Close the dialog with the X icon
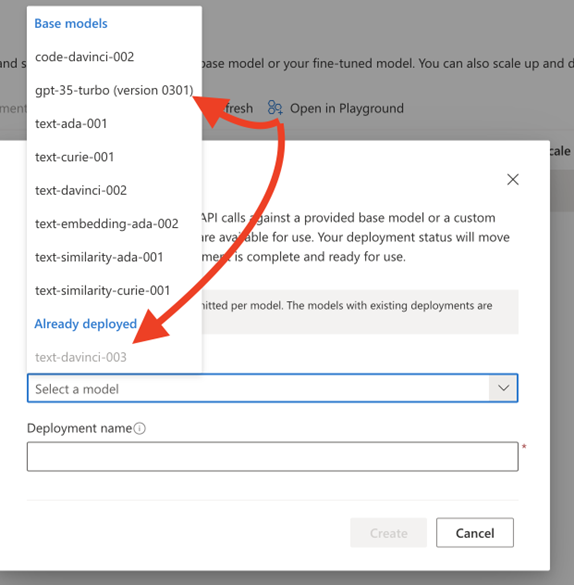The height and width of the screenshot is (585, 574). click(513, 179)
